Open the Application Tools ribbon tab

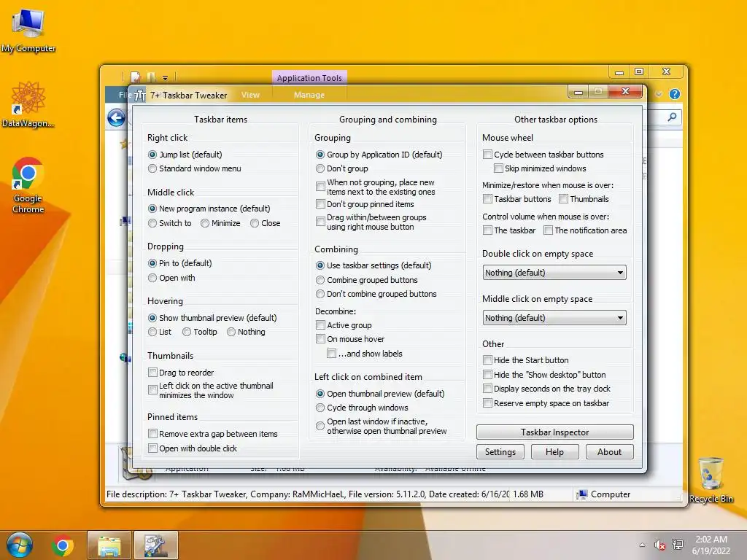[x=309, y=77]
